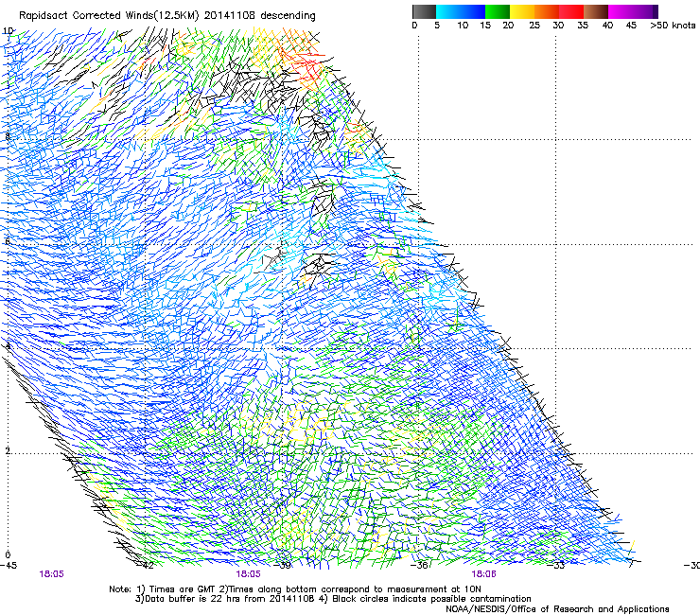
Task: Click the yellow 20-25 knots legend color
Action: pyautogui.click(x=522, y=11)
